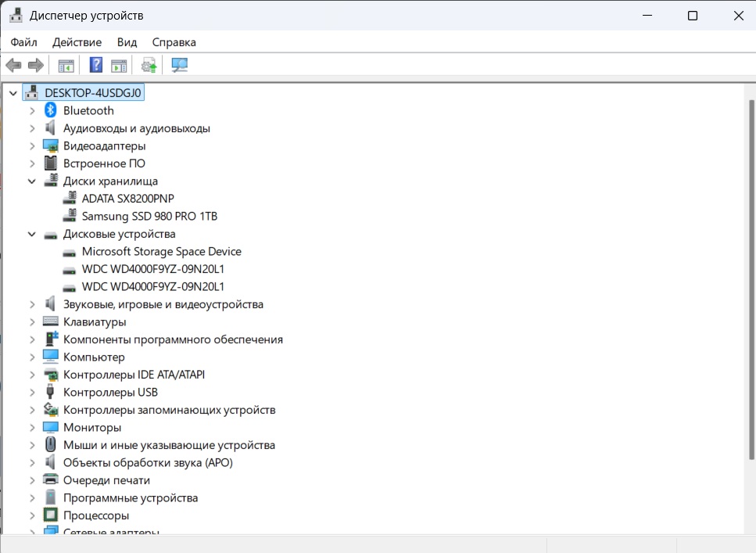Click the Очереди печати label
The image size is (756, 553).
[x=106, y=480]
